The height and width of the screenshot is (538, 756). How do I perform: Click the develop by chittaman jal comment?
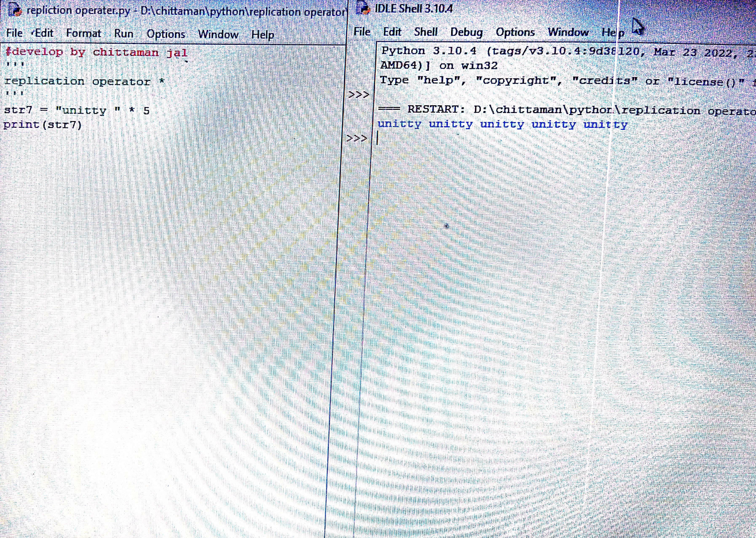point(96,52)
